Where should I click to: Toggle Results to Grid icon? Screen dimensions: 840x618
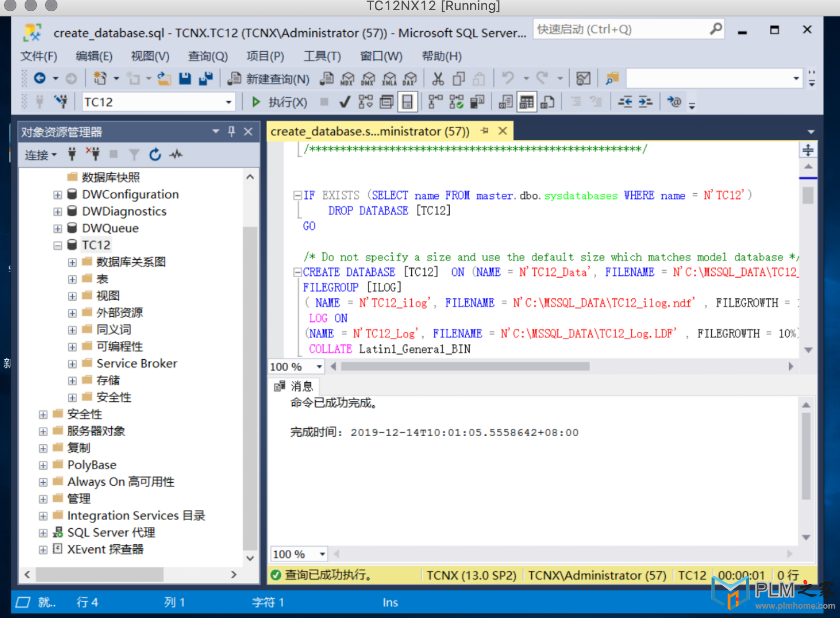[526, 102]
